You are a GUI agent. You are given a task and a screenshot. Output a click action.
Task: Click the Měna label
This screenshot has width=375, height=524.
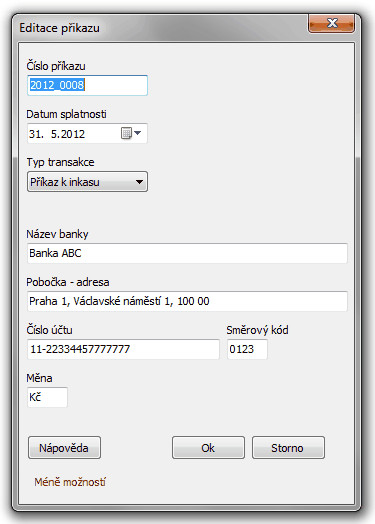[39, 378]
